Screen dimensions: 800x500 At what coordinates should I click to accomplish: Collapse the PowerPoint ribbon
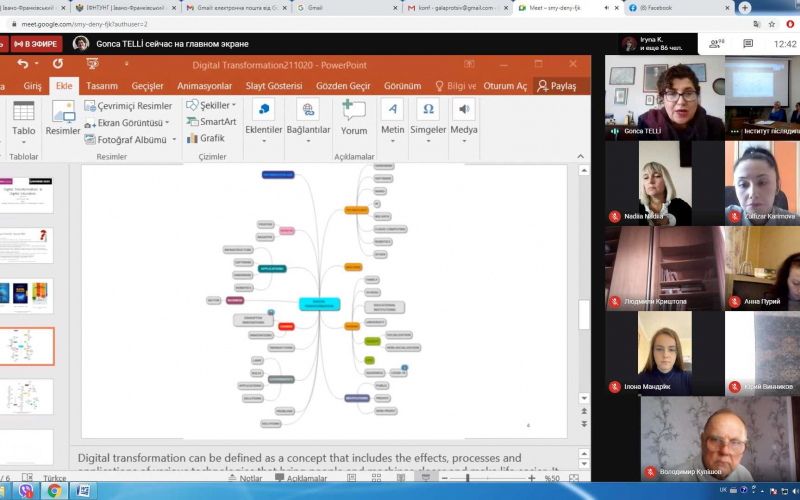coord(581,156)
